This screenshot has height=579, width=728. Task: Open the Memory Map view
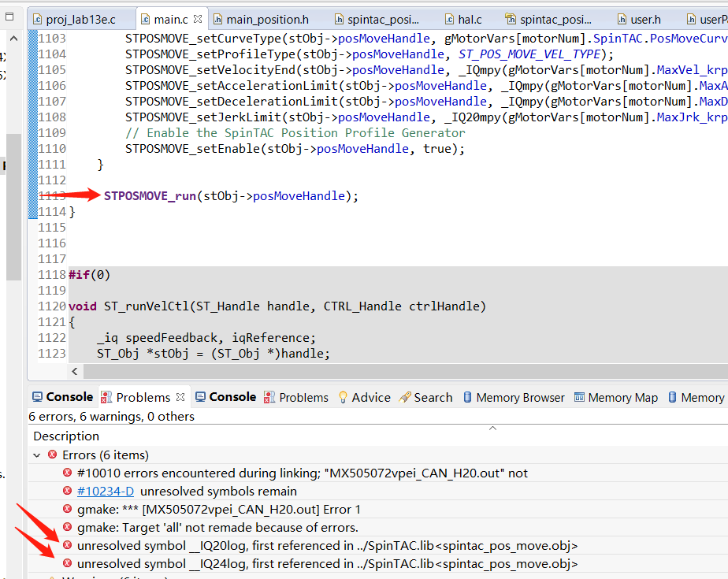pos(616,398)
